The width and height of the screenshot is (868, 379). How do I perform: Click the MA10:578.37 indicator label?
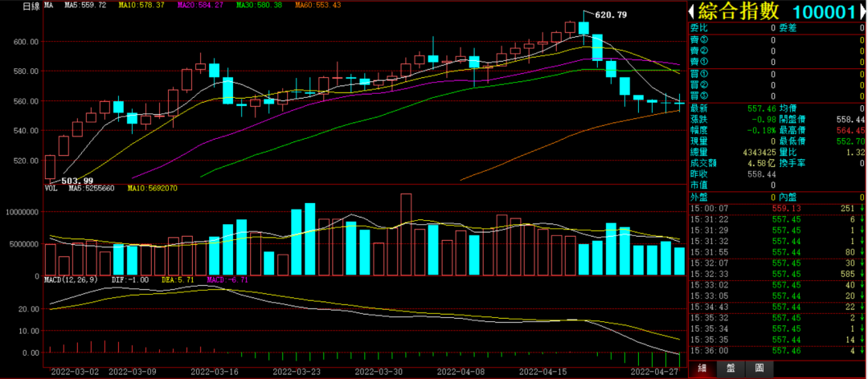click(x=143, y=5)
